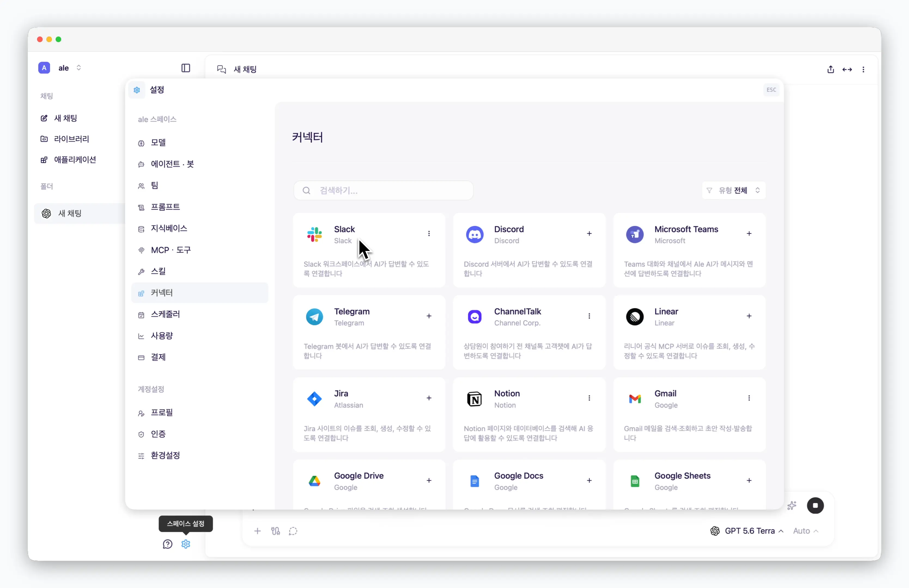The image size is (909, 588).
Task: Add the Discord connector
Action: tap(589, 234)
